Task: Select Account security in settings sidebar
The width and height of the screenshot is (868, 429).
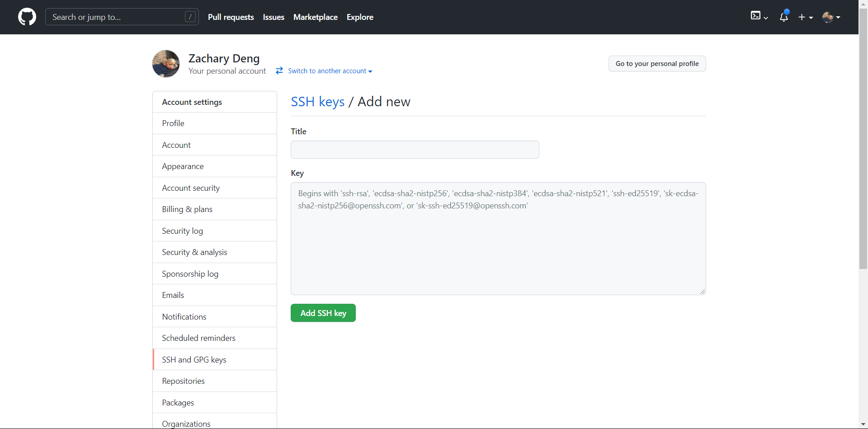Action: point(191,188)
